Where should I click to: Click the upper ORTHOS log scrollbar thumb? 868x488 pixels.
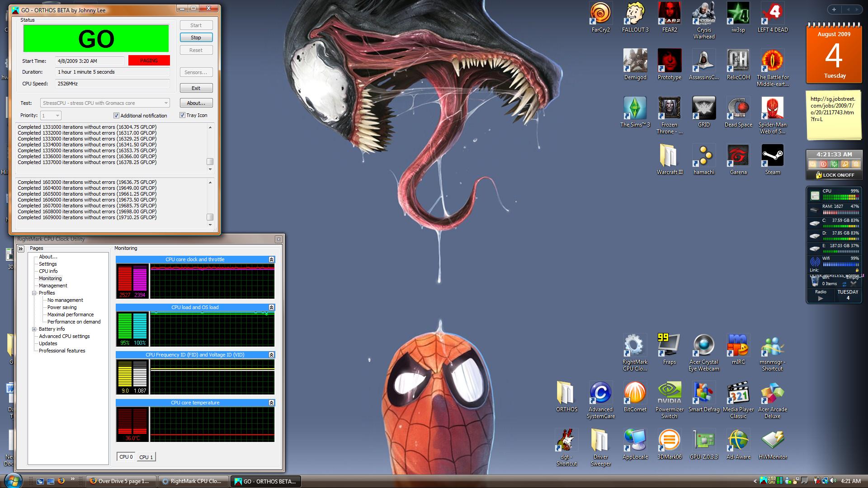(x=210, y=161)
